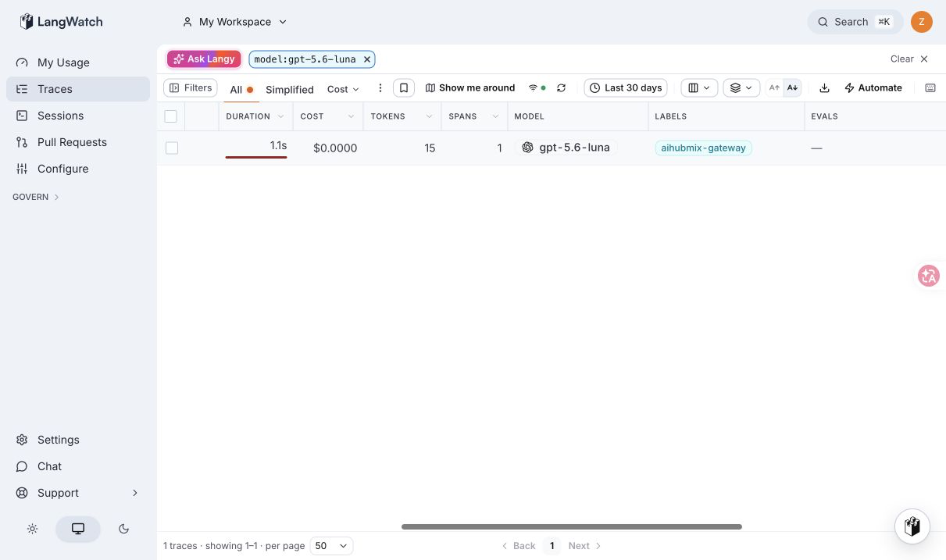This screenshot has width=946, height=560.
Task: Open the Traces page
Action: pyautogui.click(x=78, y=89)
